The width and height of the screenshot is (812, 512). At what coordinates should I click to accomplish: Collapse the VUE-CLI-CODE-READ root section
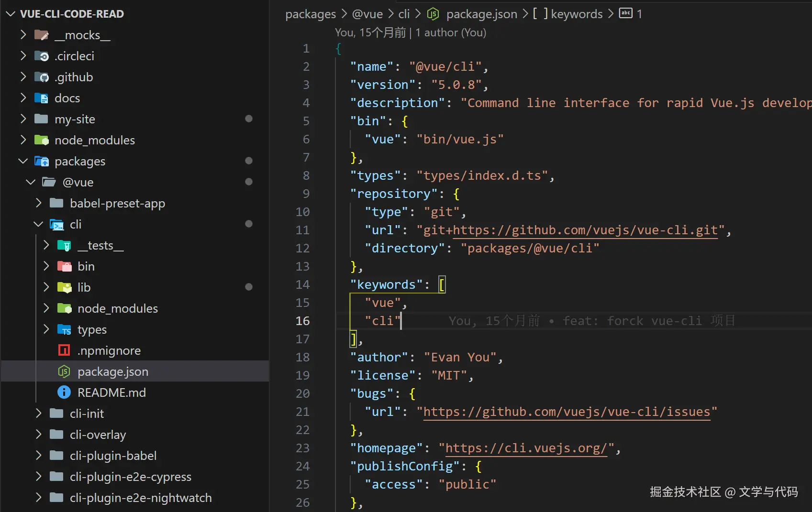pos(11,14)
